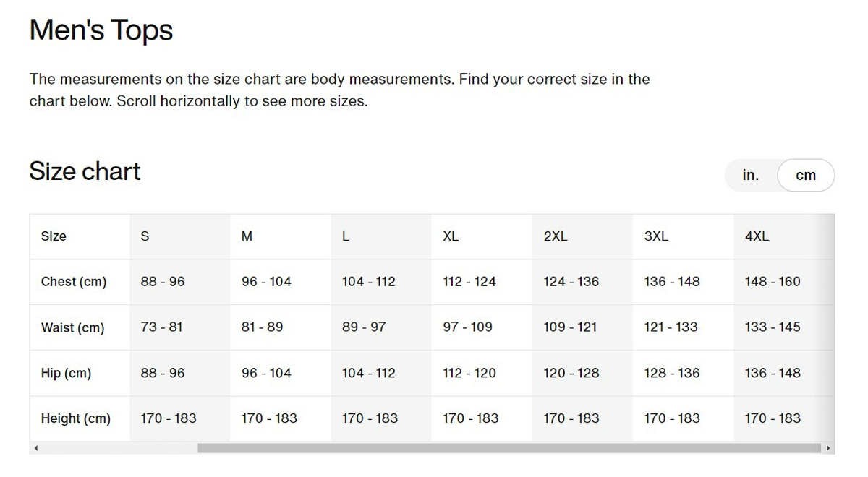Screen dimensions: 868x477
Task: Select the M size column header
Action: [247, 236]
